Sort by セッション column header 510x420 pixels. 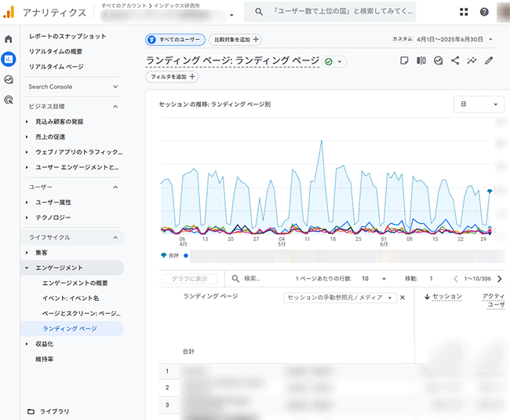(447, 297)
